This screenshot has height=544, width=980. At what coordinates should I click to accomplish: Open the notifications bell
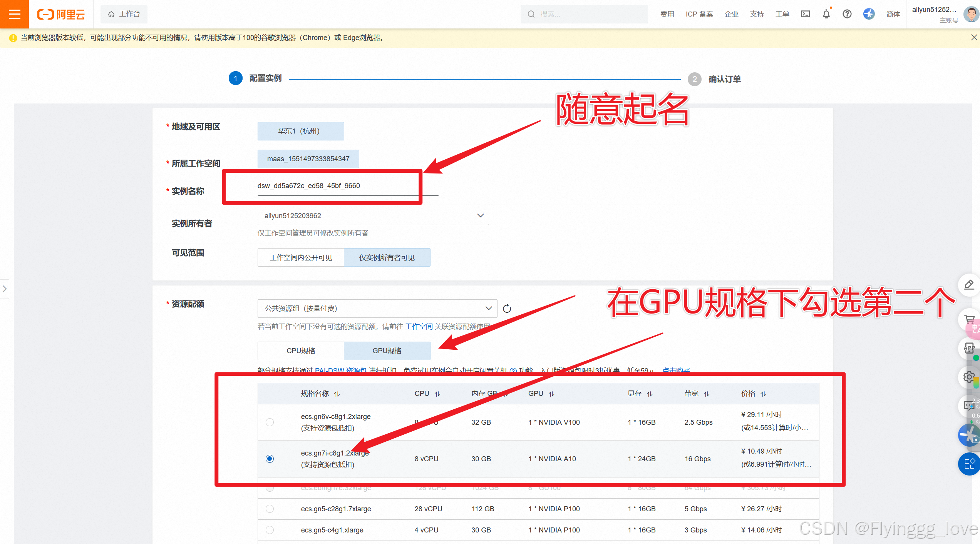[826, 14]
